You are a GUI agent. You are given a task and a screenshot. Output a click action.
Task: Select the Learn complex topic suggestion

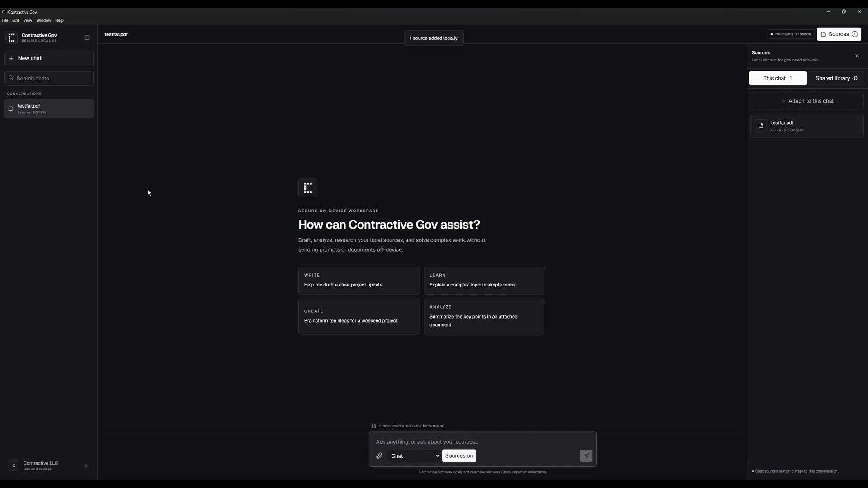[484, 281]
